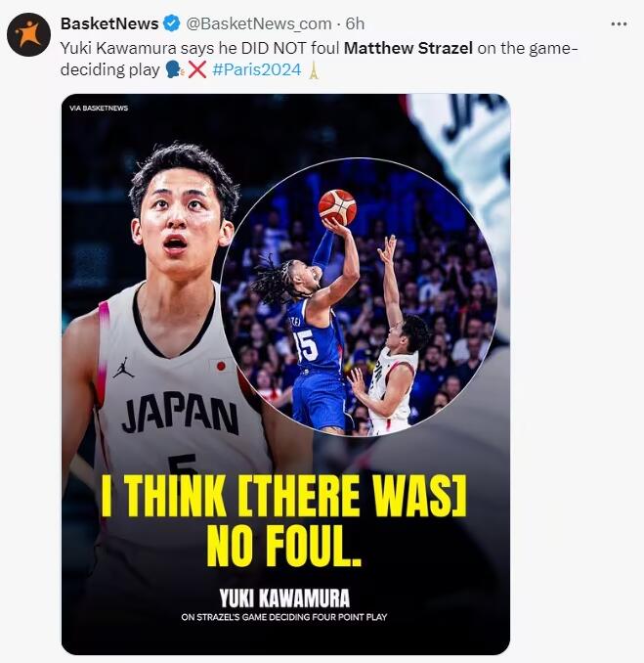Click the Jordan logo on the Japan jersey
The image size is (644, 663).
[122, 369]
